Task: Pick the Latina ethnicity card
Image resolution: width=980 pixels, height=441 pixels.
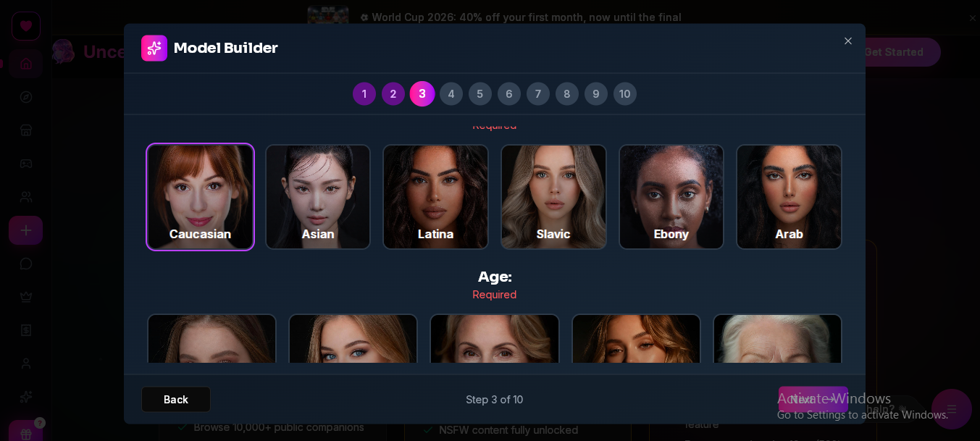Action: [435, 197]
